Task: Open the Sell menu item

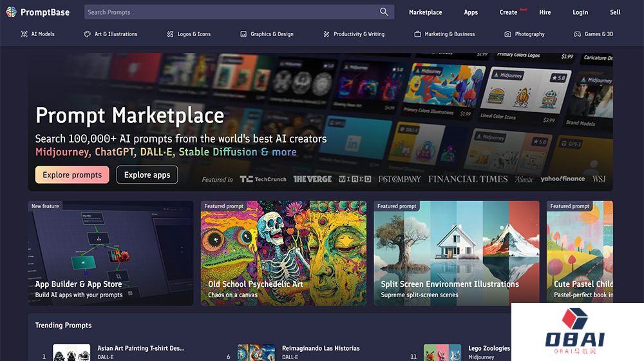Action: tap(615, 12)
